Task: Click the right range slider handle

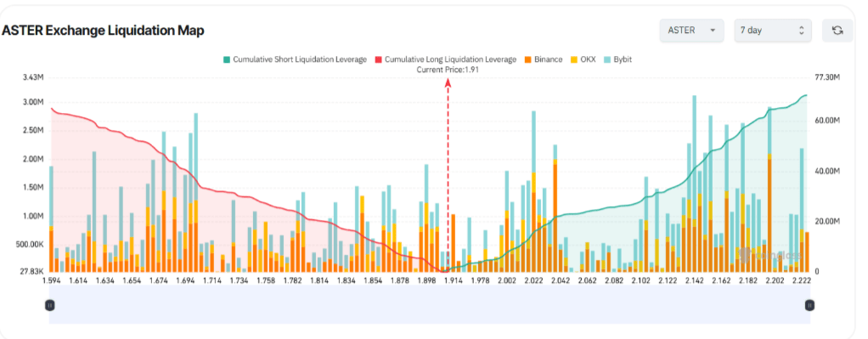Action: click(809, 305)
